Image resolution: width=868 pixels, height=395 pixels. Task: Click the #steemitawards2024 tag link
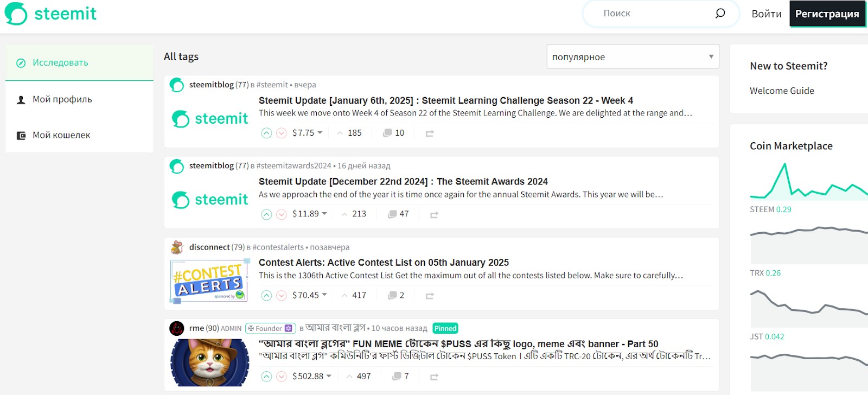click(293, 166)
